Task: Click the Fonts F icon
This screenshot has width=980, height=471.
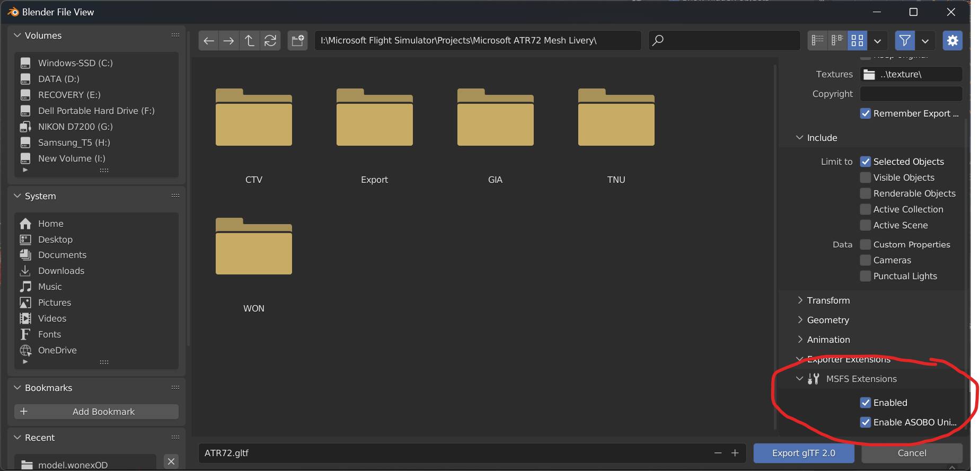Action: click(x=25, y=334)
